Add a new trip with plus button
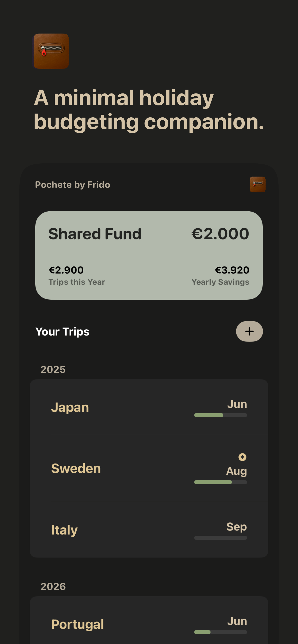Screen dimensions: 298x644 [x=249, y=331]
